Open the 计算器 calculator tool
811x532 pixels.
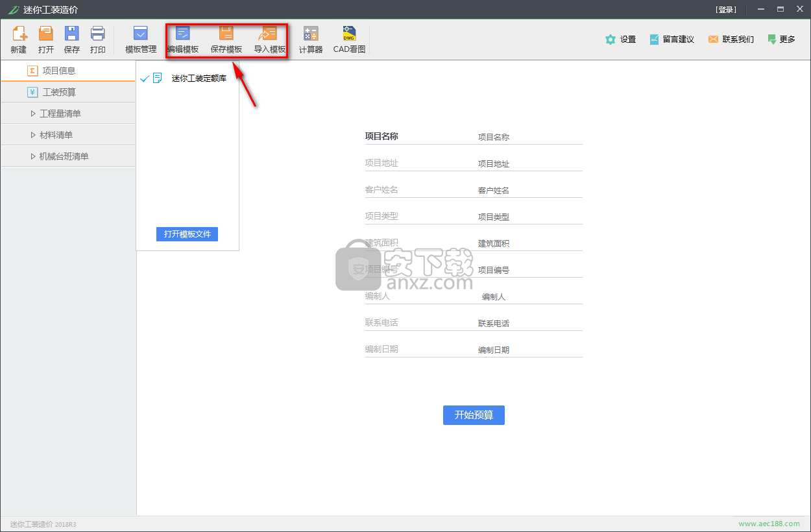311,39
